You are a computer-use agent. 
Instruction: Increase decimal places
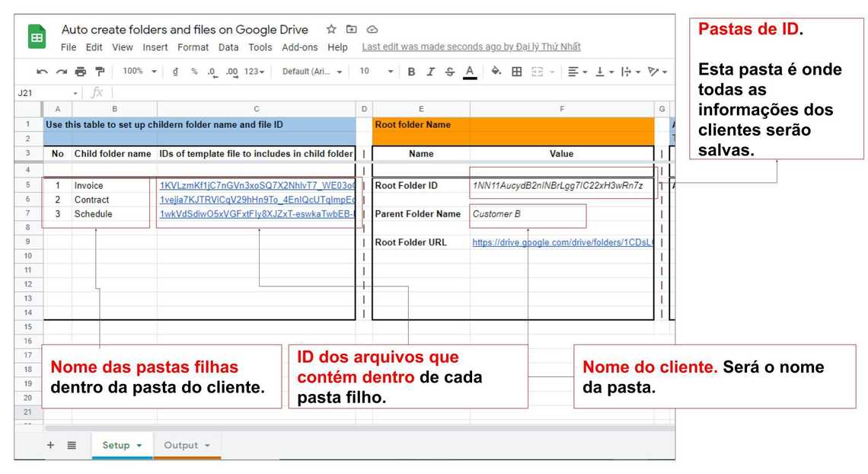coord(232,72)
